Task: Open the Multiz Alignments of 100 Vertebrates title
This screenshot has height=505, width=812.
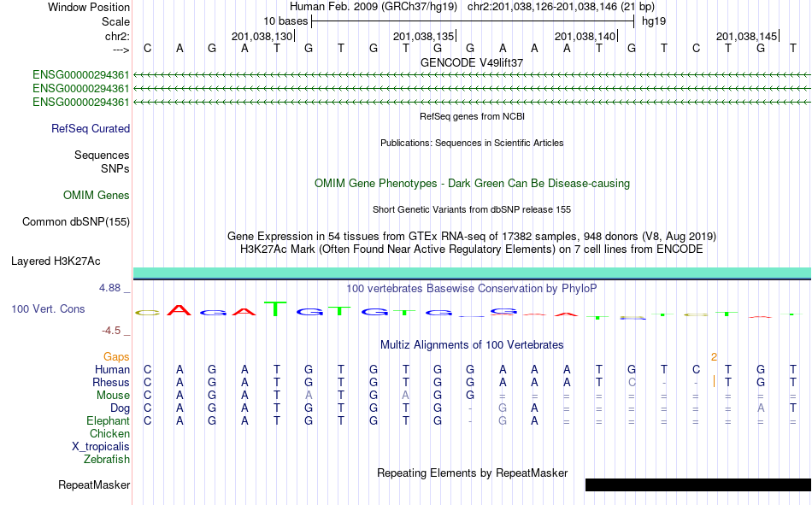Action: click(x=472, y=345)
